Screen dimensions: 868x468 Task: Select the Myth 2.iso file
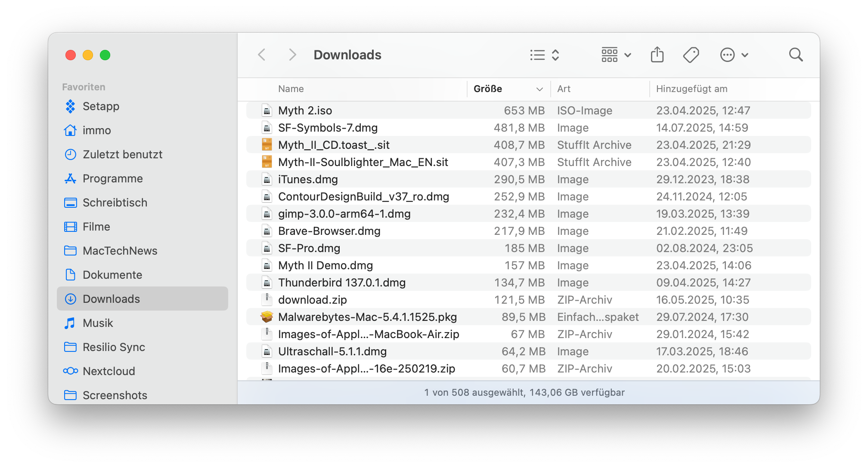click(x=529, y=111)
